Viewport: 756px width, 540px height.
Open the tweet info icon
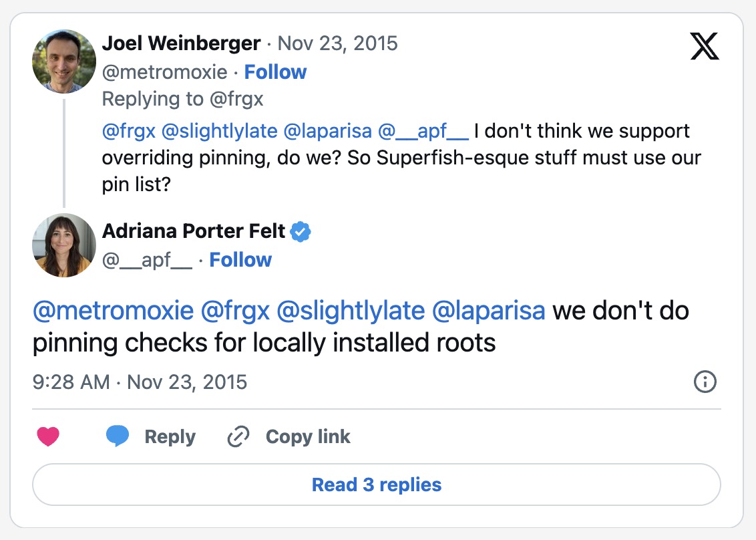pyautogui.click(x=705, y=382)
